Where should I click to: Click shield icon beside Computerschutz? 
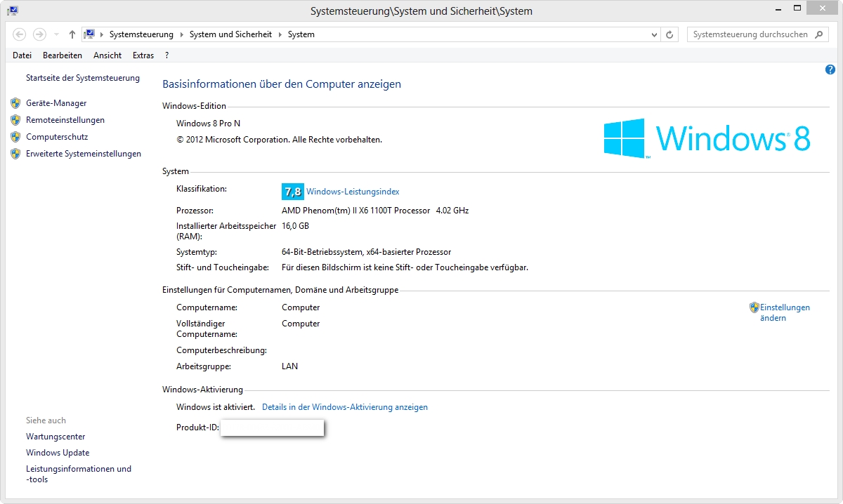(15, 137)
